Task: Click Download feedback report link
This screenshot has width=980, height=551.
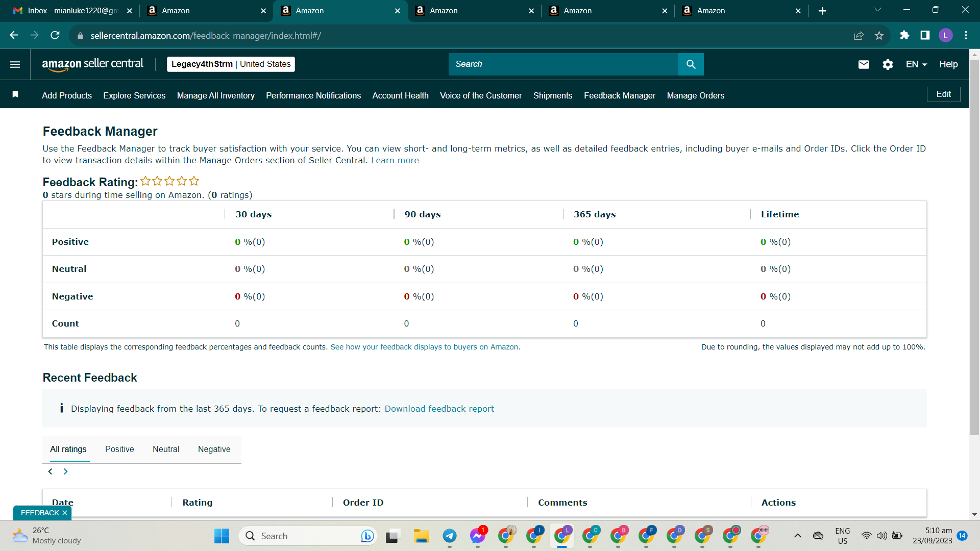Action: coord(439,409)
